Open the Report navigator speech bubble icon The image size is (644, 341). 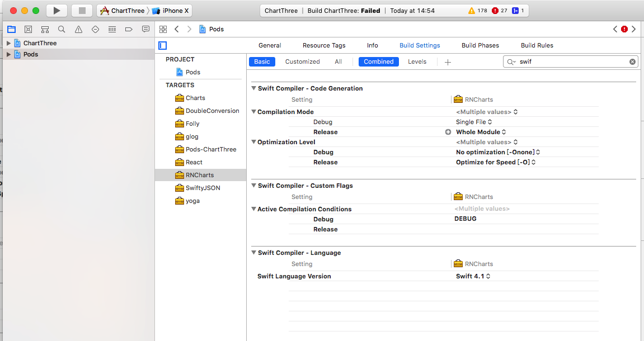(x=145, y=29)
